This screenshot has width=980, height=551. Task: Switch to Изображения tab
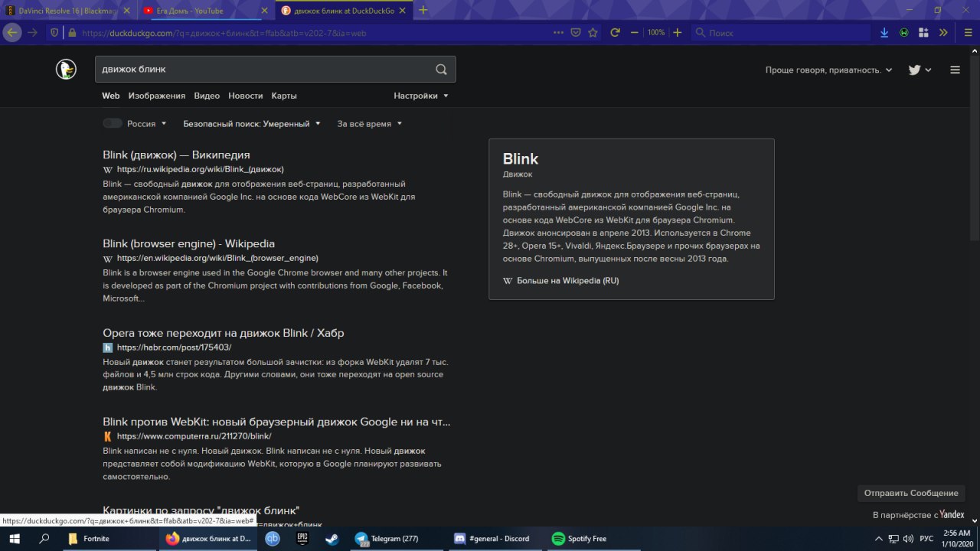[x=157, y=96]
